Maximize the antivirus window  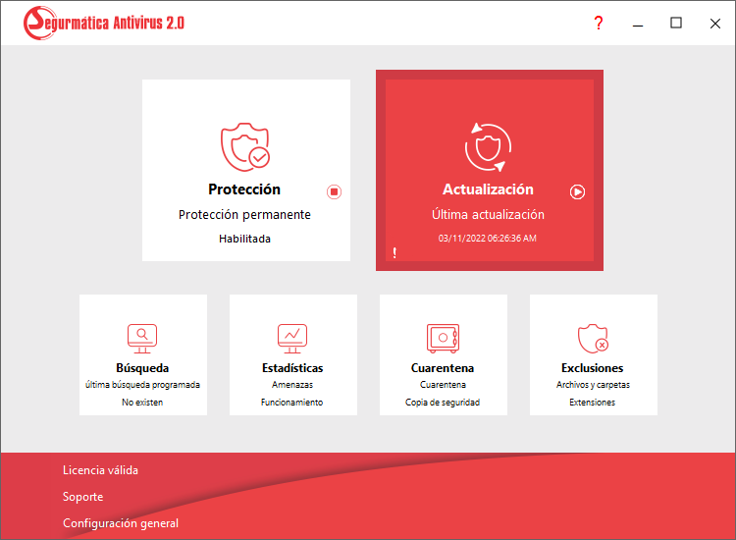point(676,23)
